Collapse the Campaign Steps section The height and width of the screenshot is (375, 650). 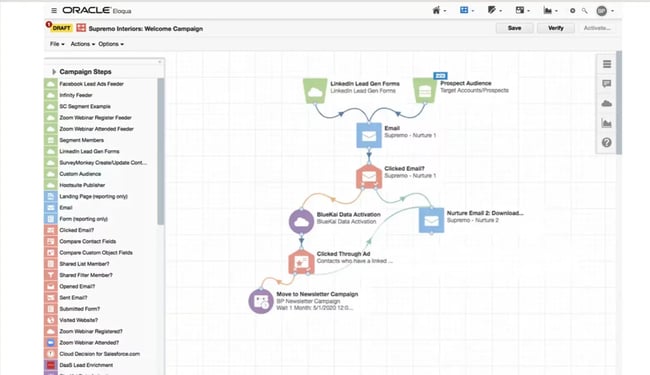click(54, 72)
